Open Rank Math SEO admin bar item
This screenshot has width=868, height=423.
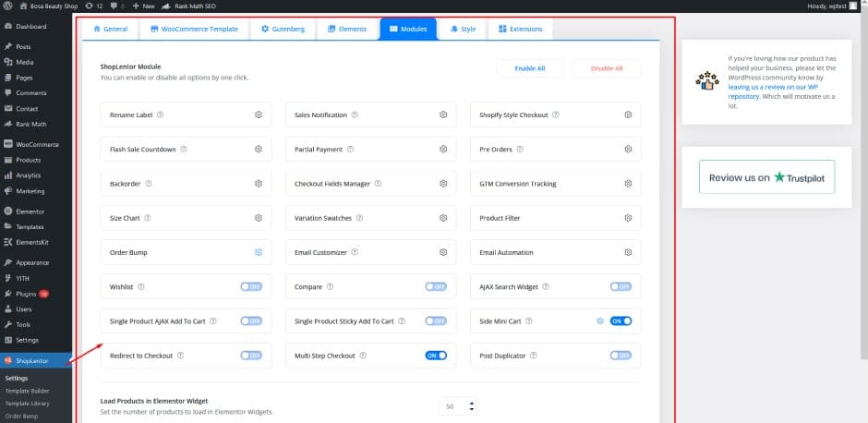click(188, 6)
